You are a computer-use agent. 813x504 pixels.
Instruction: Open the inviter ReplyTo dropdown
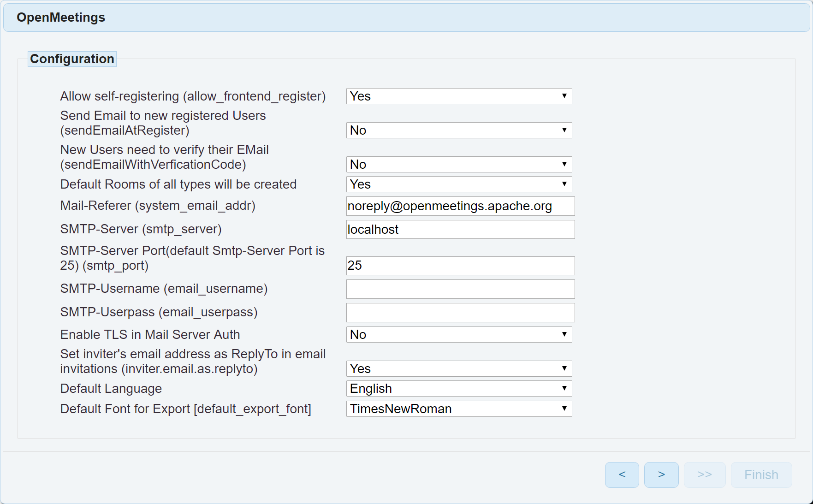click(x=459, y=368)
